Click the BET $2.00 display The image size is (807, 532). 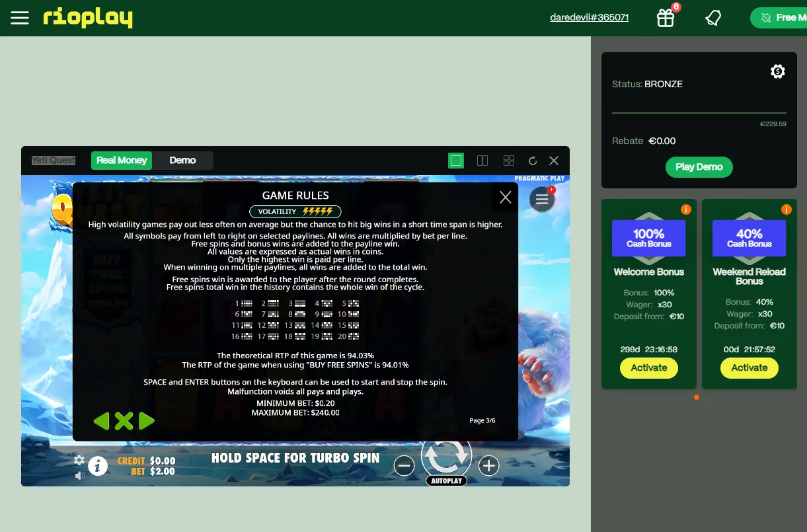tap(153, 471)
